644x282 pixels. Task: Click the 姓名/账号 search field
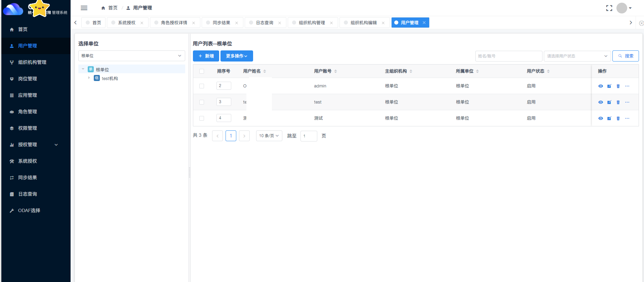pos(509,56)
